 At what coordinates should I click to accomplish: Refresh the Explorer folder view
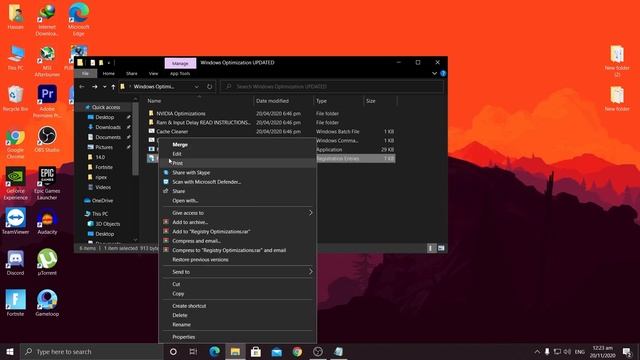(209, 87)
